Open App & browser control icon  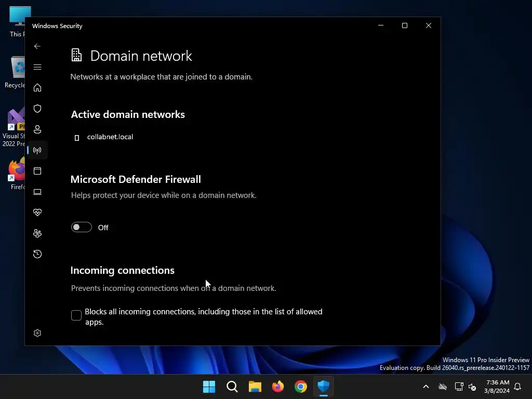[x=37, y=171]
